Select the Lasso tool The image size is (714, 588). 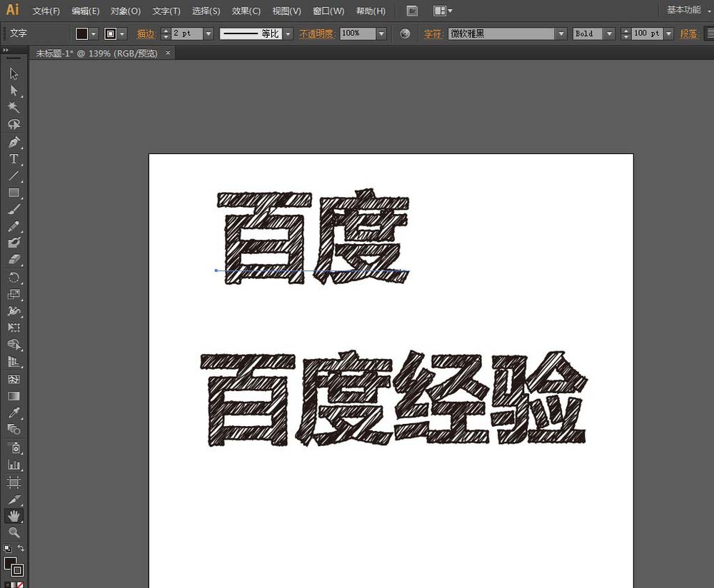[14, 124]
